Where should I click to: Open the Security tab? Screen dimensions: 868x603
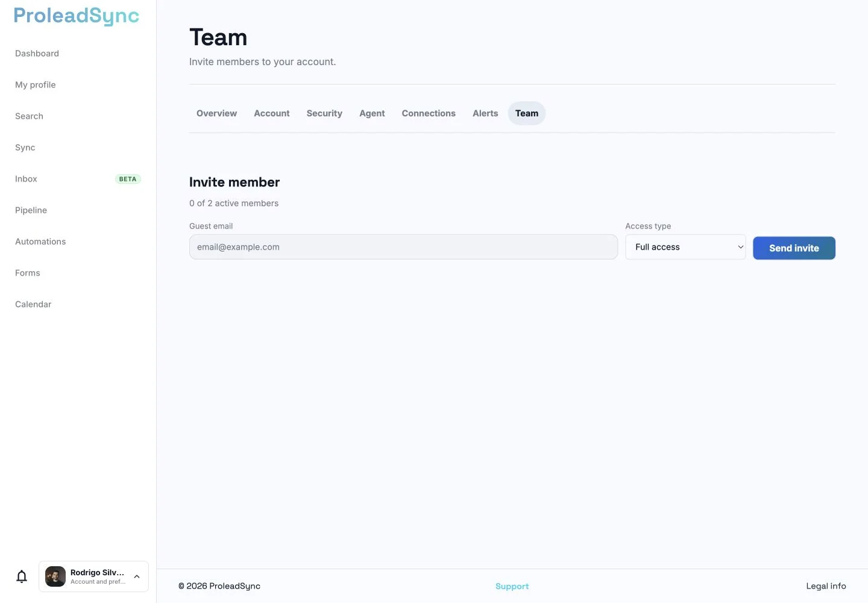click(324, 113)
